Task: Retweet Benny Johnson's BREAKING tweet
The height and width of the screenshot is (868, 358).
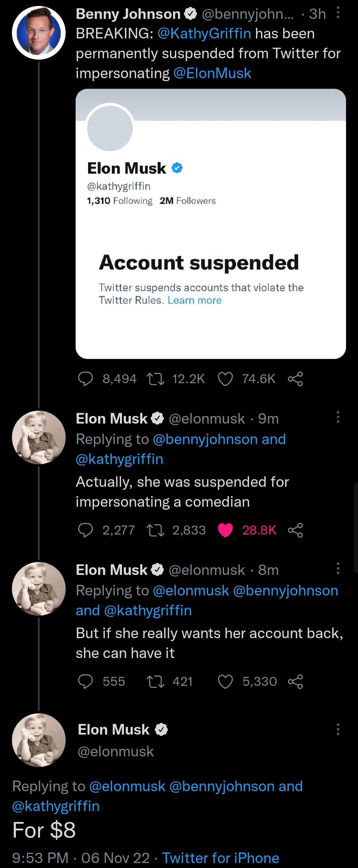Action: coord(155,379)
